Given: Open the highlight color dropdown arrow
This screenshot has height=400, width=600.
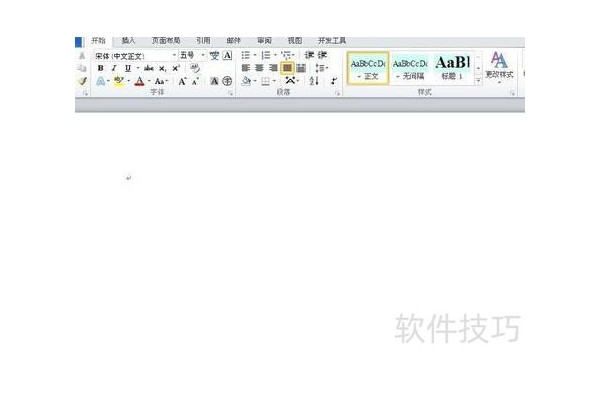Looking at the screenshot, I should pyautogui.click(x=128, y=81).
